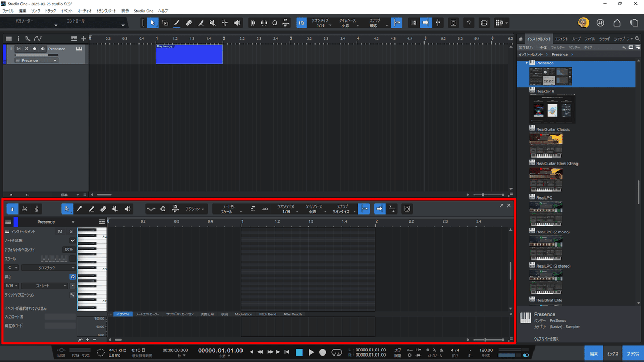Show automation curve icon in track header
The image size is (644, 362).
pyautogui.click(x=37, y=39)
